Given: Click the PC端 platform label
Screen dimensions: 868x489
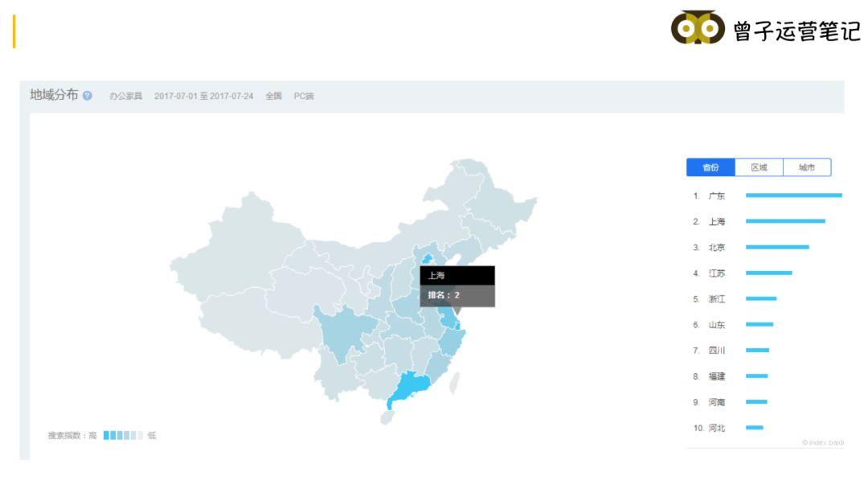Looking at the screenshot, I should point(303,96).
